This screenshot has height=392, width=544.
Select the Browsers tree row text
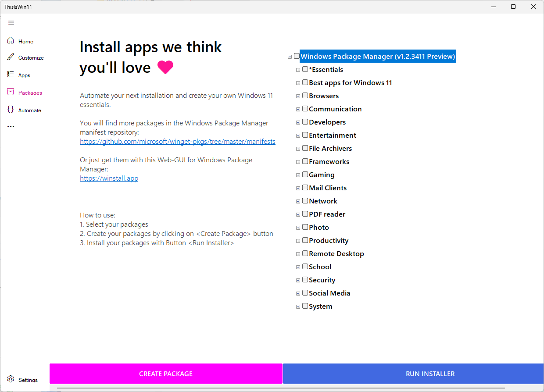pyautogui.click(x=324, y=96)
